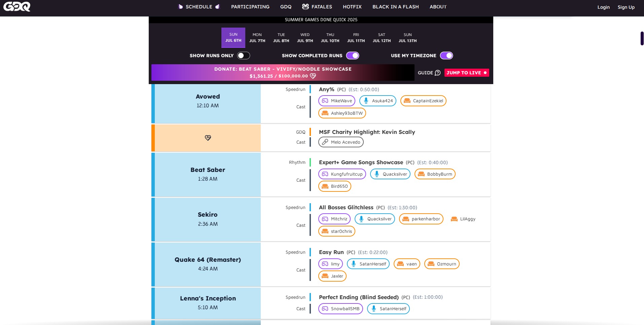Go to FRI JUL 11TH tab
This screenshot has width=644, height=325.
coord(356,37)
